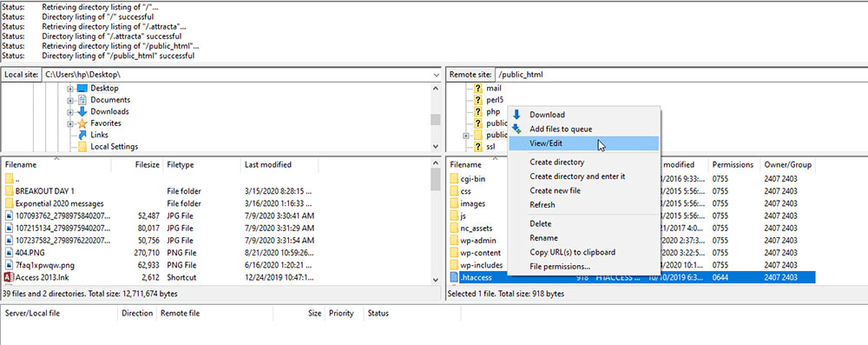Screen dimensions: 868x345
Task: Select the 404.PNG file icon
Action: (x=9, y=252)
